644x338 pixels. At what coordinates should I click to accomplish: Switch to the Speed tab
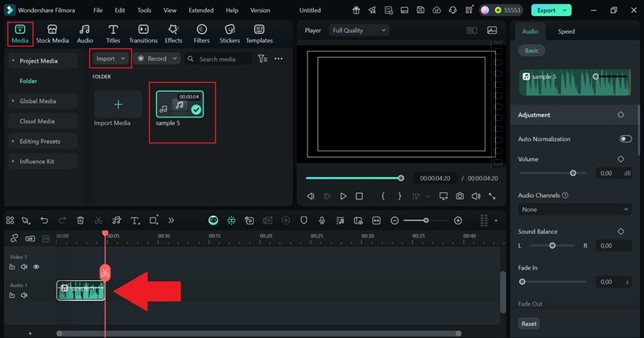tap(566, 31)
